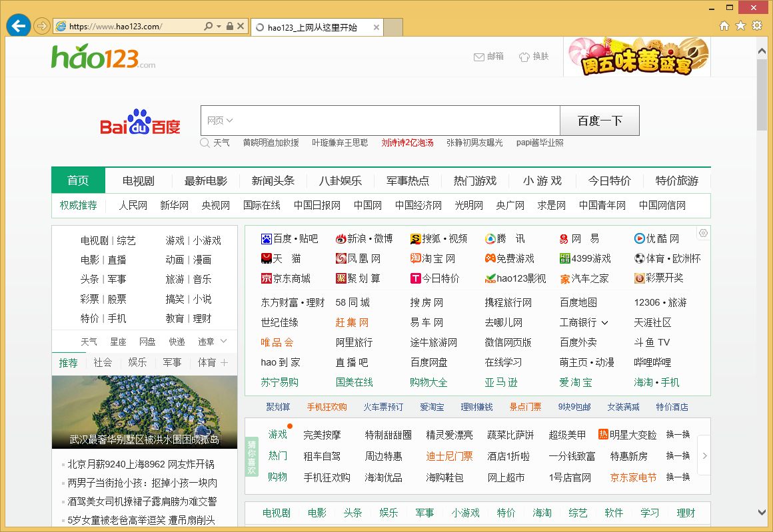Viewport: 773px width, 532px height.
Task: Open Sohu Video using its icon
Action: tap(415, 238)
